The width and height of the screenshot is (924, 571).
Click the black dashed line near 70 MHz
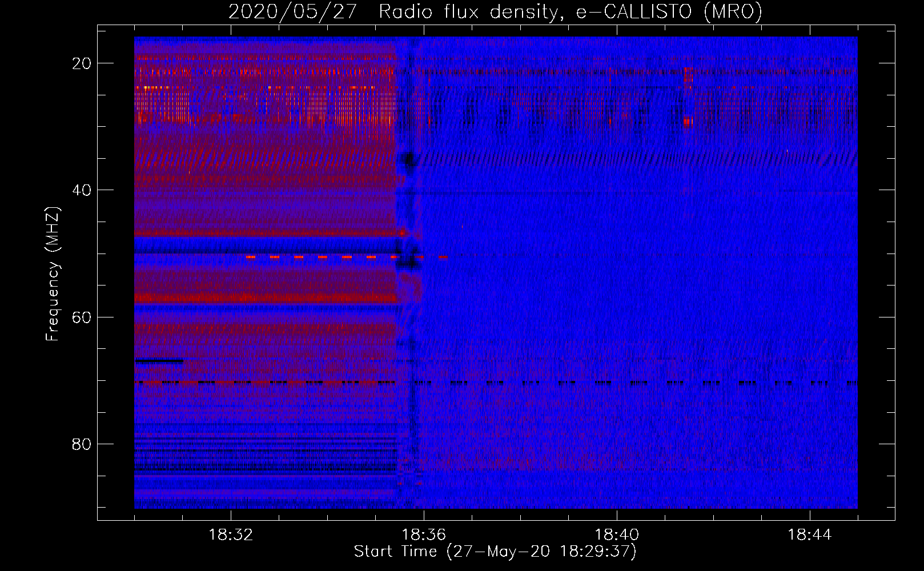496,383
